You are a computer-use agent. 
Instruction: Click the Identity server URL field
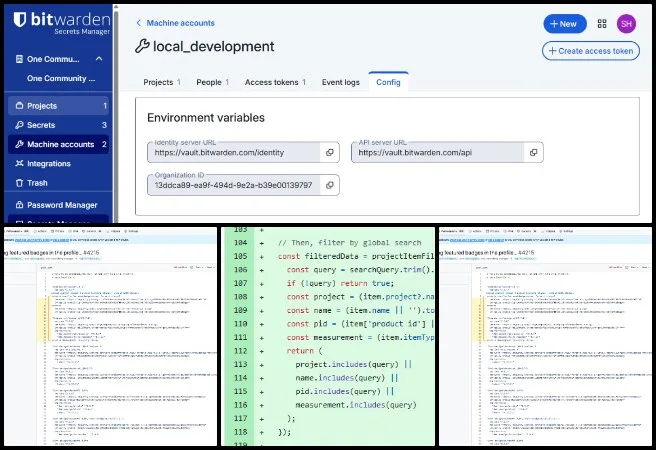(234, 153)
